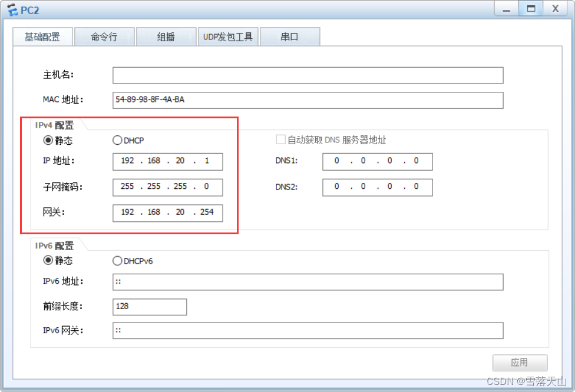575x392 pixels.
Task: Click the IPv4 IP 地址 field
Action: 167,161
